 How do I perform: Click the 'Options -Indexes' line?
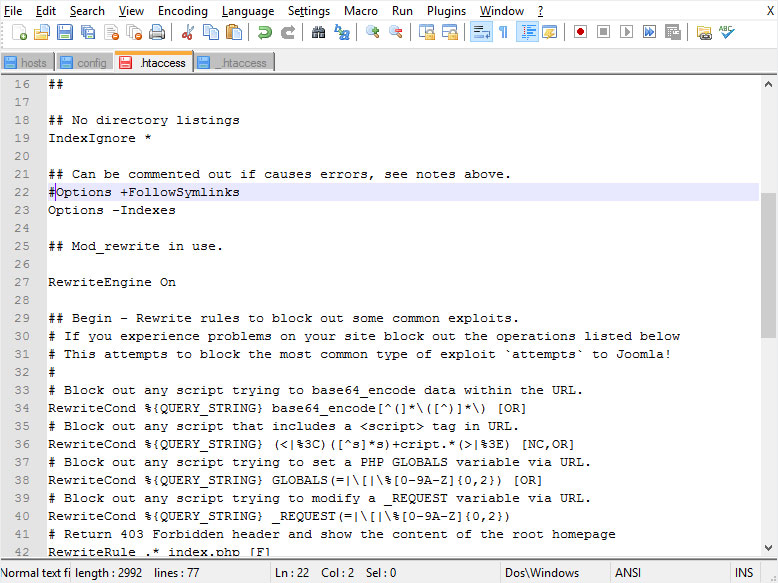(112, 210)
